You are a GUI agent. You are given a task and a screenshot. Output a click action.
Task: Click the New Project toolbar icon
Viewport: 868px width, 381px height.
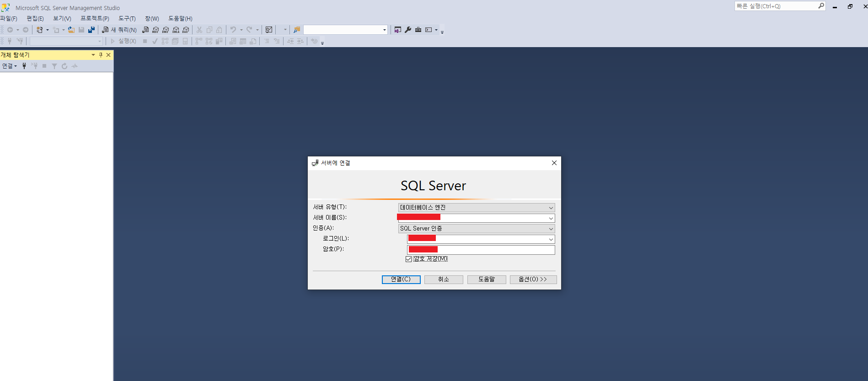(x=40, y=30)
